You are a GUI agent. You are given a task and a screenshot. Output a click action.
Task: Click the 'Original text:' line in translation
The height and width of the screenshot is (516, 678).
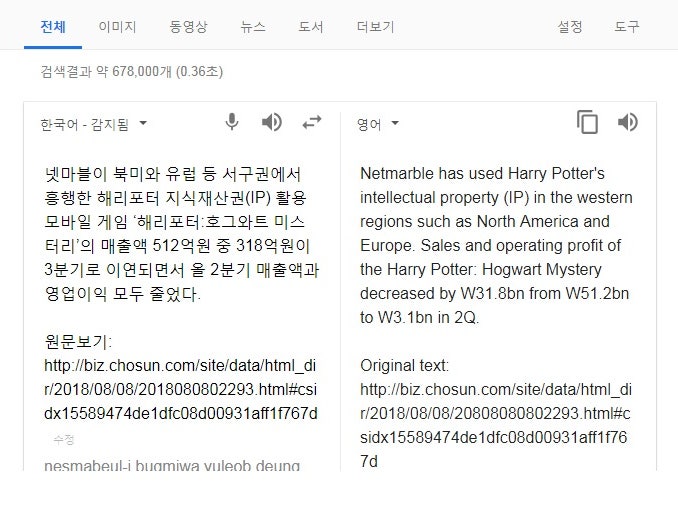tap(404, 365)
